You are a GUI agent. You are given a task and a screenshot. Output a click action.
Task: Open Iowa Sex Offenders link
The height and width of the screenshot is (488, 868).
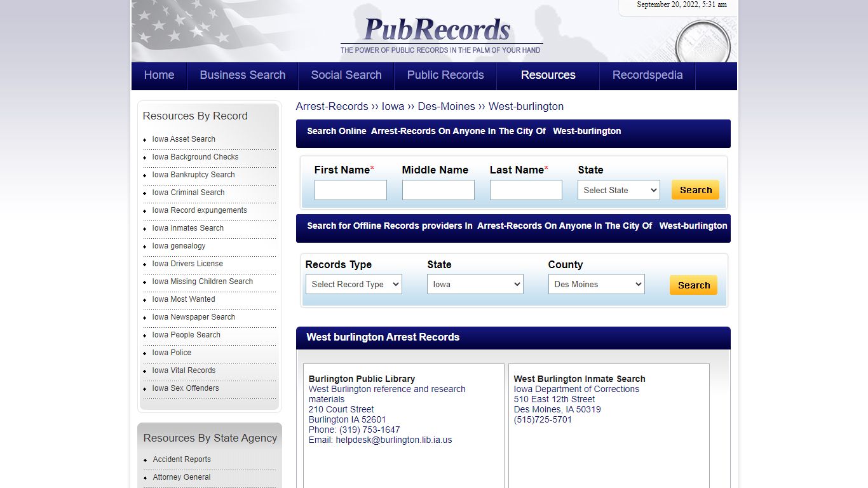(x=186, y=388)
